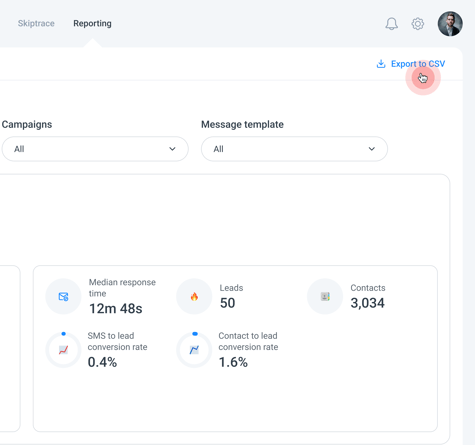
Task: Click the Median response time envelope icon
Action: [63, 296]
